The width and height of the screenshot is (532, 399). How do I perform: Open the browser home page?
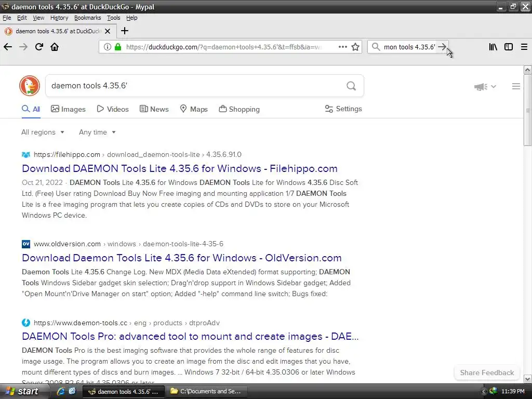[x=55, y=47]
